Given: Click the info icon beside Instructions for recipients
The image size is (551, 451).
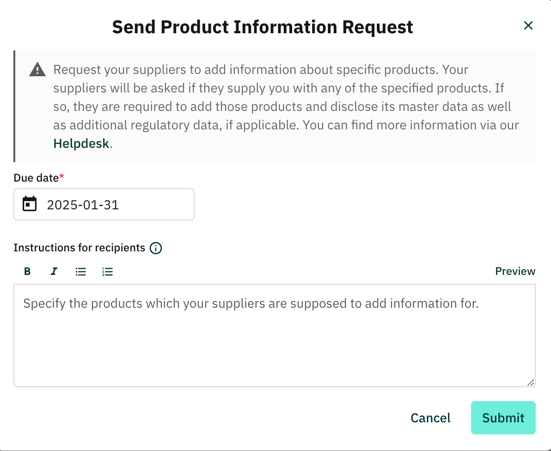Looking at the screenshot, I should 156,248.
